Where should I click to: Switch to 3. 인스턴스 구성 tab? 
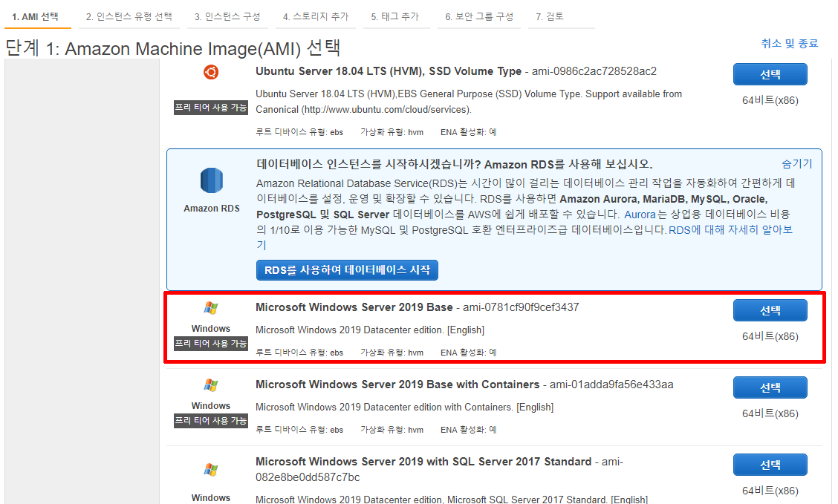click(x=227, y=16)
